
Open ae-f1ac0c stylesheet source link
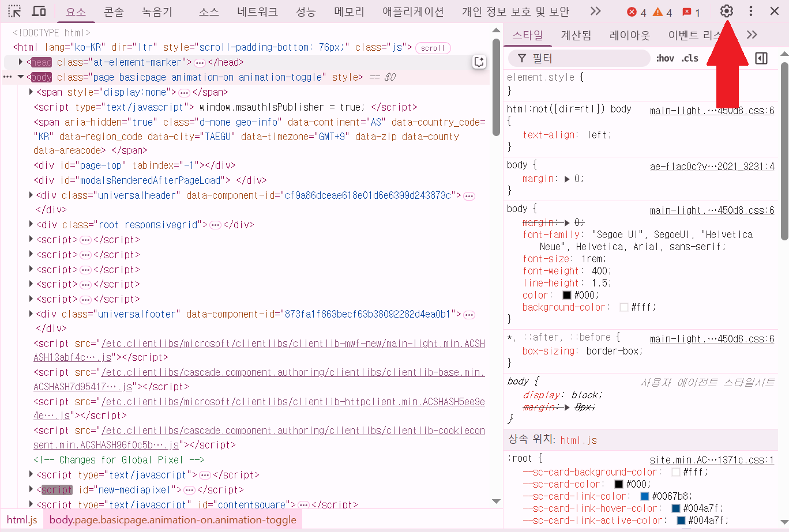712,167
